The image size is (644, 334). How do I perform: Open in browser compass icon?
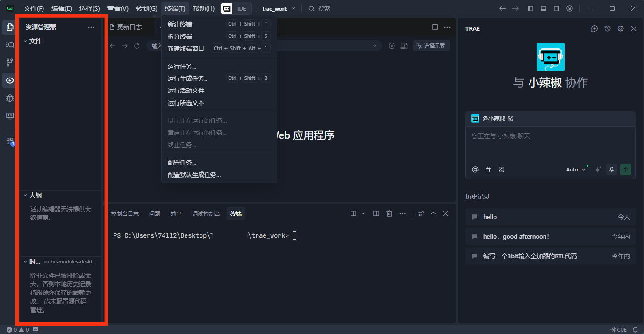click(x=392, y=46)
